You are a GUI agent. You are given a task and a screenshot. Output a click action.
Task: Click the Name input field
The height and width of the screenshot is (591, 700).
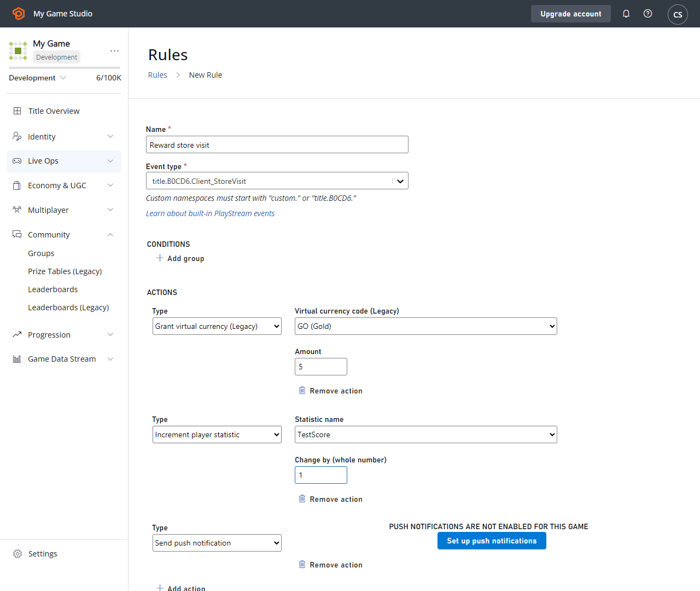(x=277, y=144)
